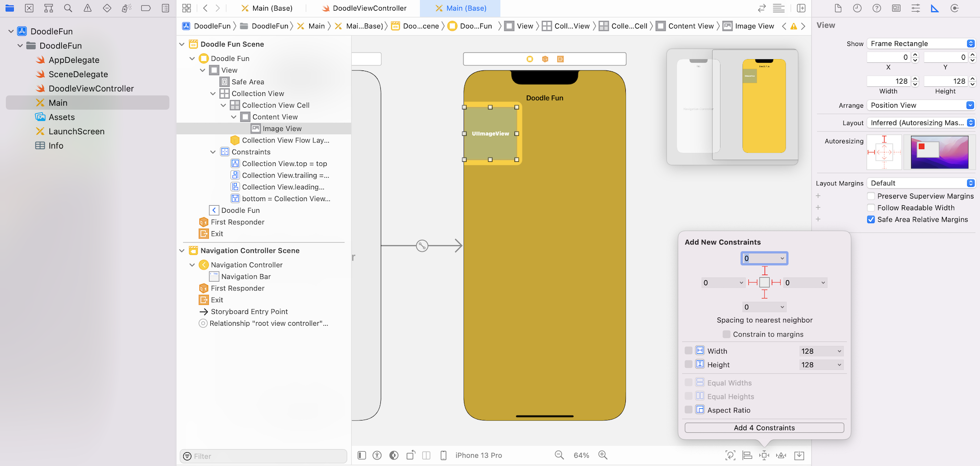Enable the Width constraint checkbox
The image size is (980, 466).
click(689, 351)
